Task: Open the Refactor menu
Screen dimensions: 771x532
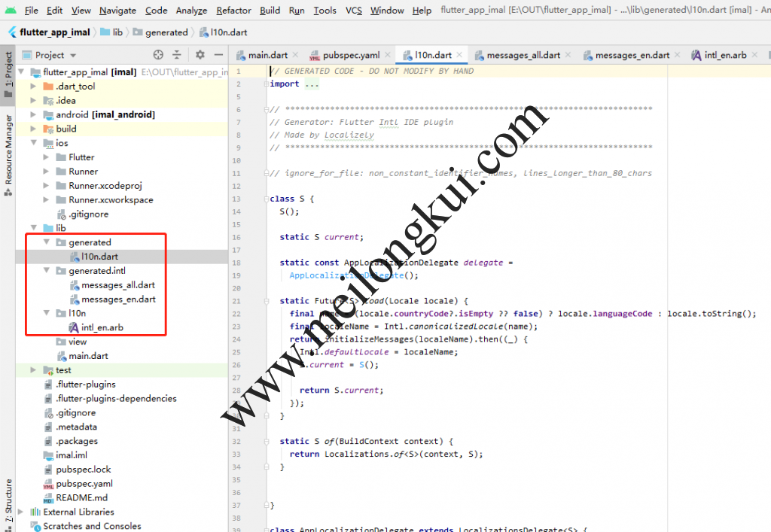Action: click(x=233, y=11)
